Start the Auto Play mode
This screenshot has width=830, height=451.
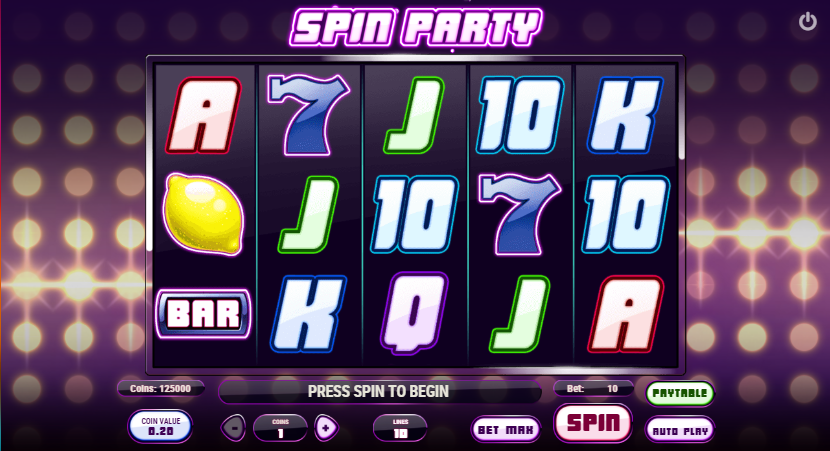click(x=680, y=430)
